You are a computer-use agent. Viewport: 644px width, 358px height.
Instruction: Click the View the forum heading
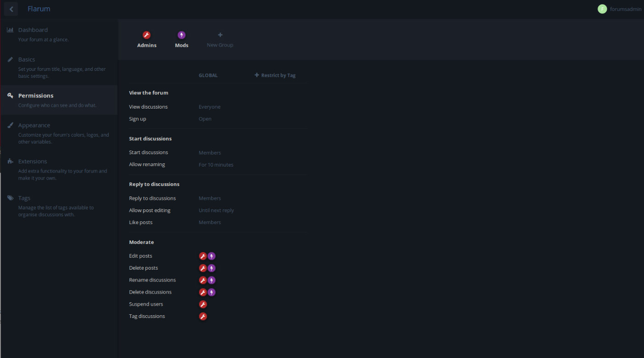[149, 92]
